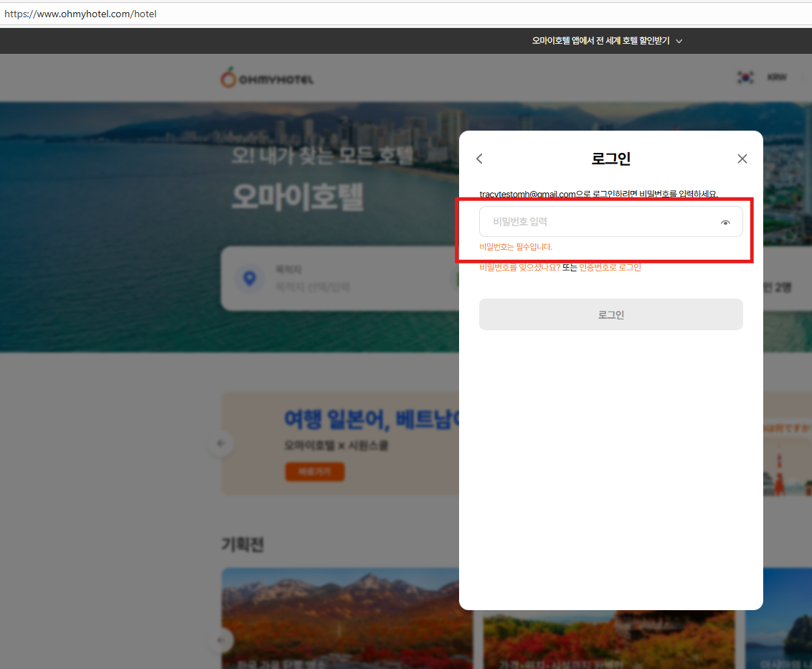Choose 인증번호로 로그인 link
This screenshot has height=669, width=812.
pos(610,267)
